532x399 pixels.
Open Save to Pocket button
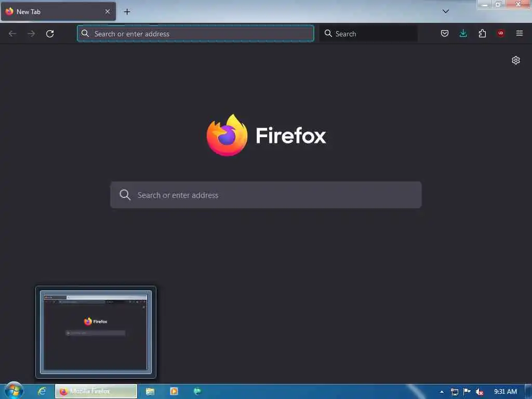tap(445, 33)
